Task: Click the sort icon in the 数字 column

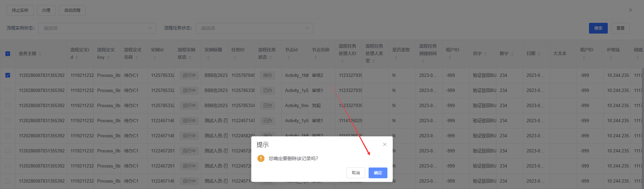Action: tap(512, 54)
